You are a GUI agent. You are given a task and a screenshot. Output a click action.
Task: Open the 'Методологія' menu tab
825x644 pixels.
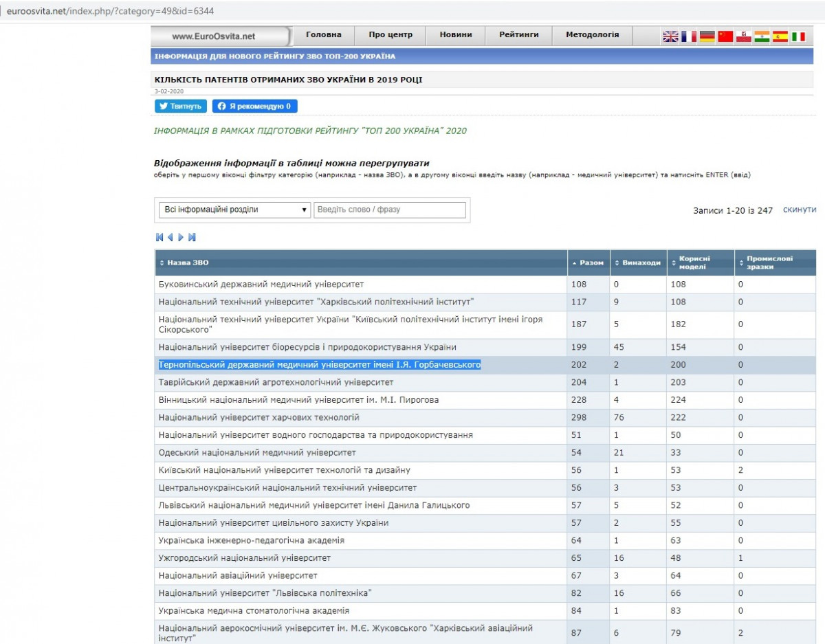tap(592, 35)
